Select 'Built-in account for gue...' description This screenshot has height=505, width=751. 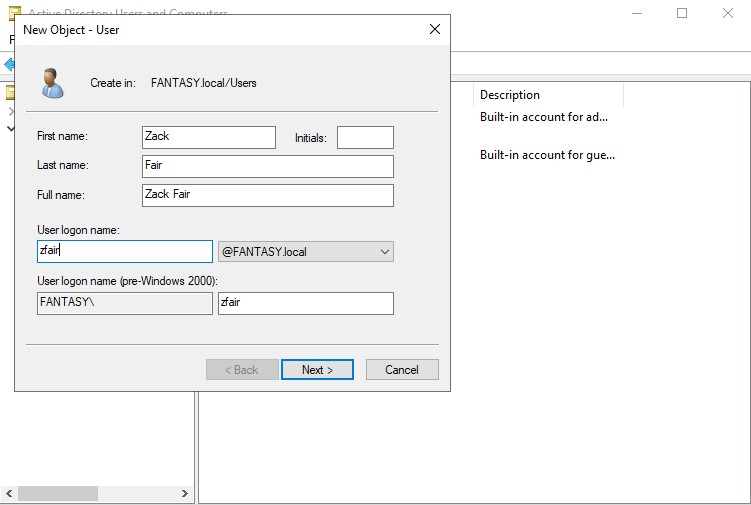tap(547, 155)
